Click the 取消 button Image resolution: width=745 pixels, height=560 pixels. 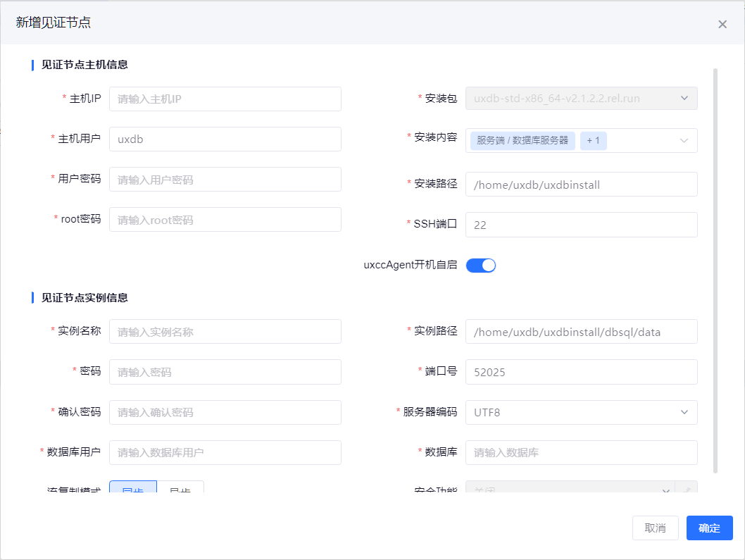pyautogui.click(x=655, y=528)
